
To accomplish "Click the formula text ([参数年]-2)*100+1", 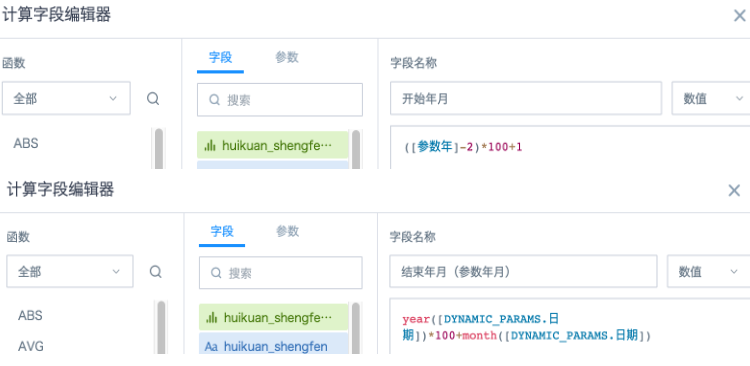I will click(x=463, y=146).
